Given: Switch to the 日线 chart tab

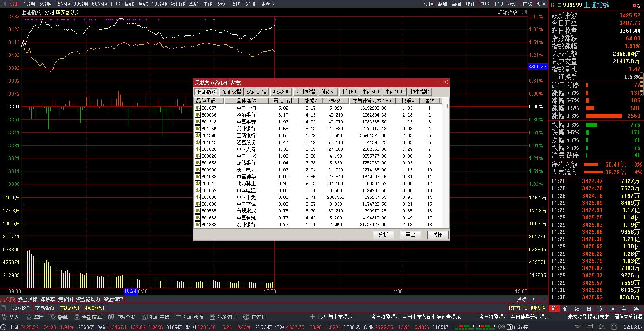Looking at the screenshot, I should pyautogui.click(x=115, y=4).
